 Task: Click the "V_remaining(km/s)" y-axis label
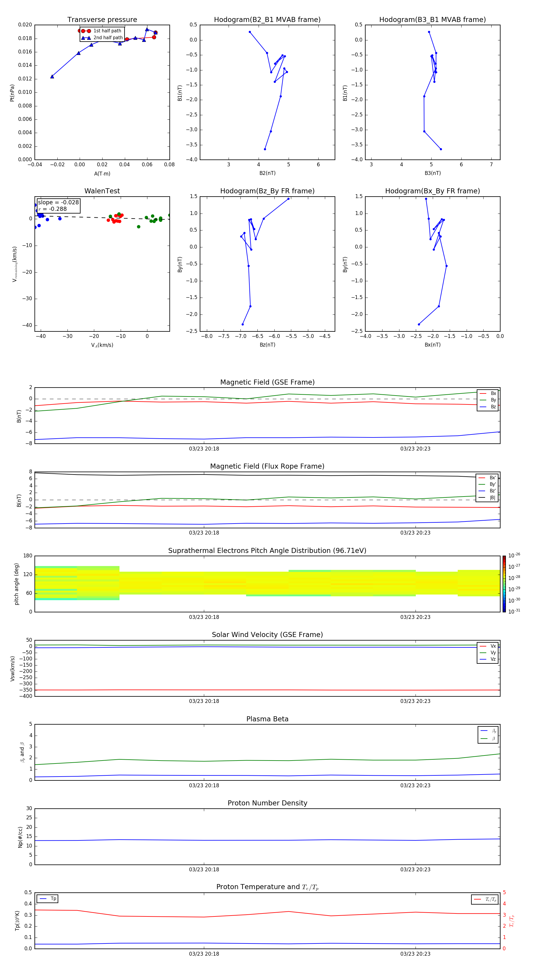pos(15,264)
